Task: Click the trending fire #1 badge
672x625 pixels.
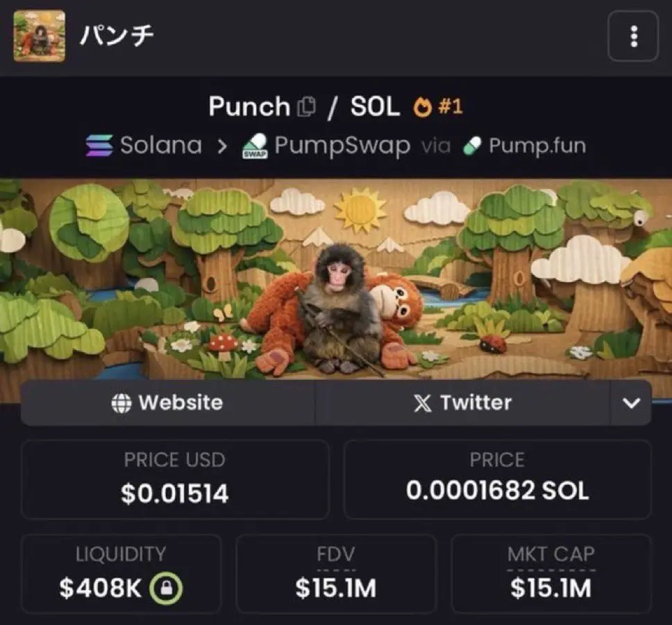Action: 437,106
